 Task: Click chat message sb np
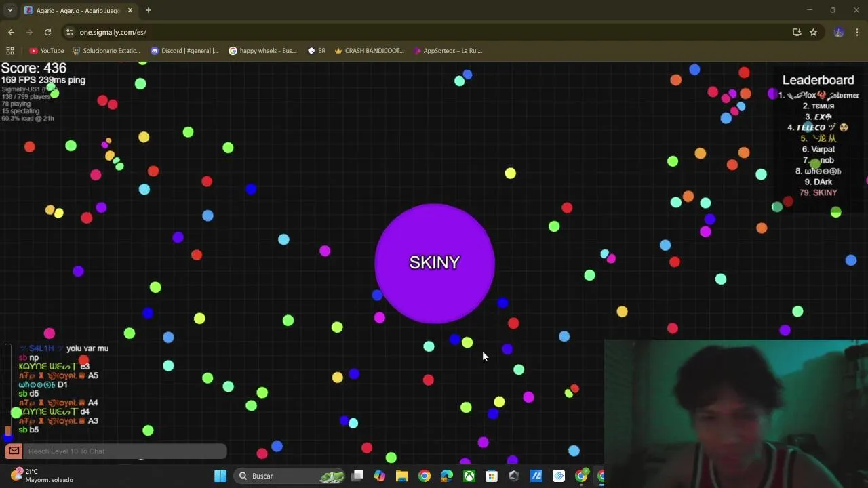(x=28, y=357)
